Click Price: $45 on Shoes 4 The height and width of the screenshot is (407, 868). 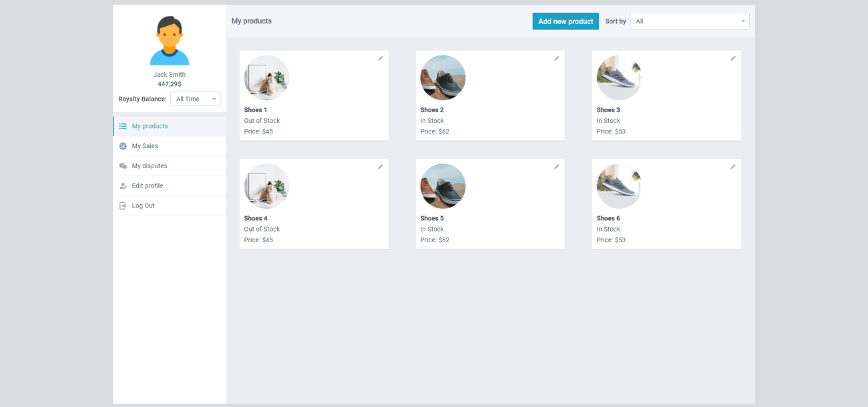pyautogui.click(x=258, y=240)
